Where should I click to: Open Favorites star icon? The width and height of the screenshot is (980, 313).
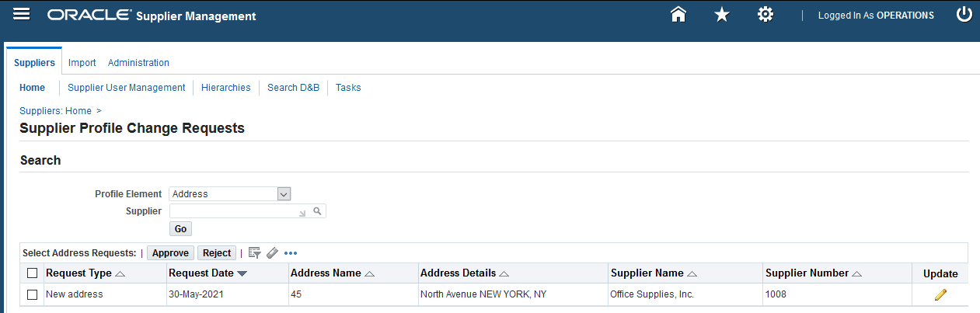coord(722,15)
